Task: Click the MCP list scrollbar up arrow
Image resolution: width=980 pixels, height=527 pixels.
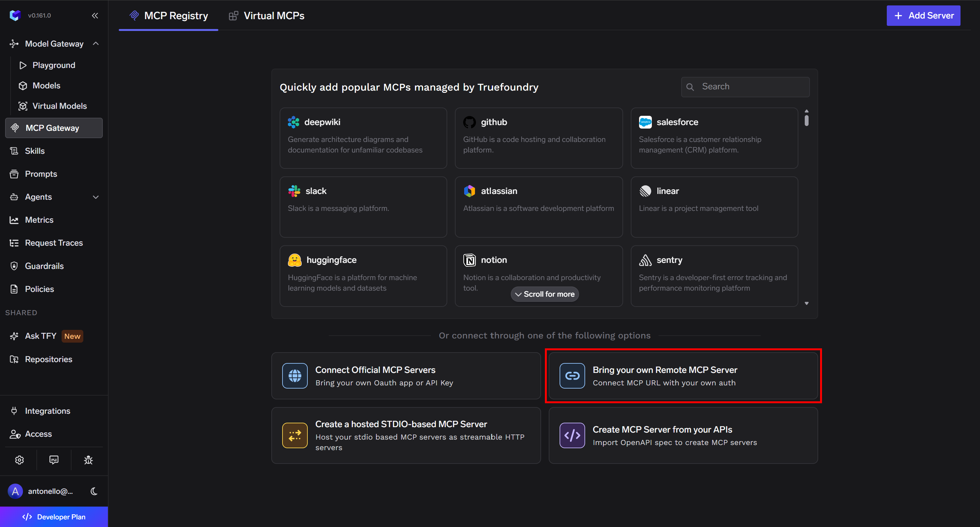Action: pyautogui.click(x=807, y=111)
